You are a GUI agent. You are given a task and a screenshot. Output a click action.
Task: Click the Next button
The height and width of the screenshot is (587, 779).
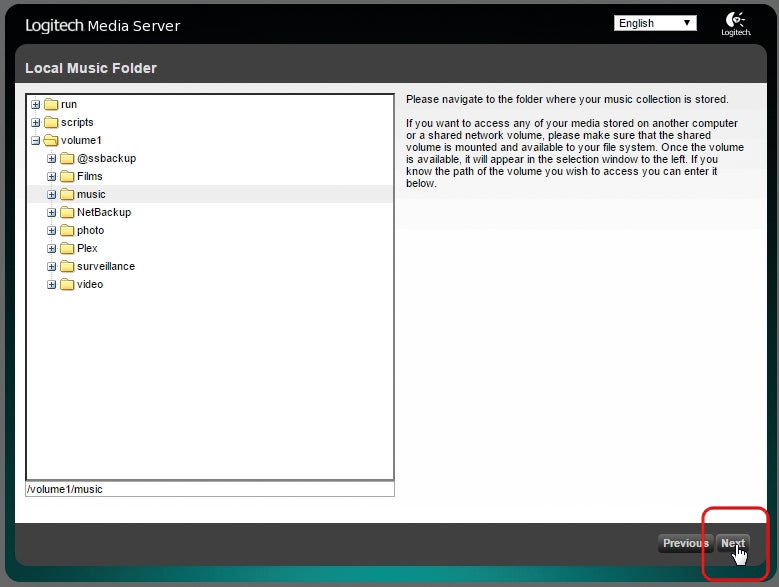pos(733,543)
